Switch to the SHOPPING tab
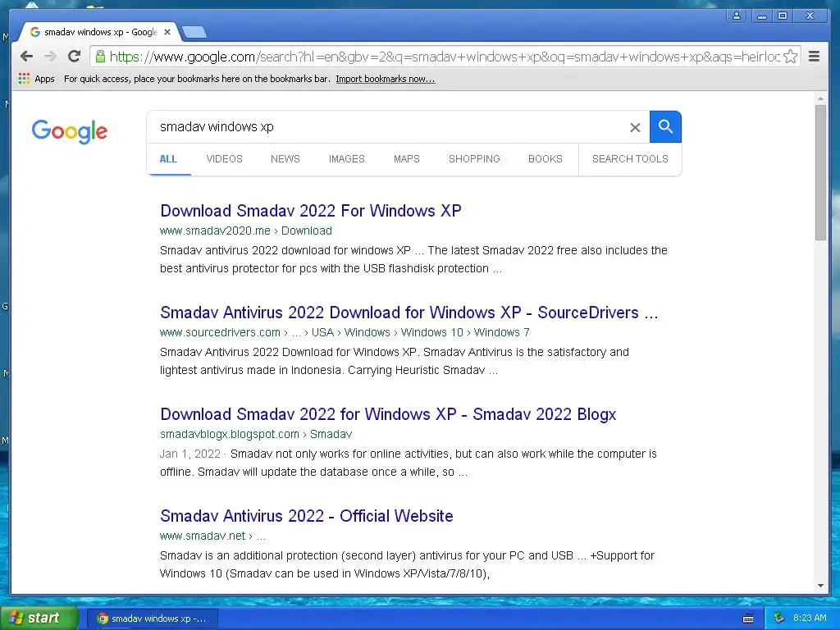840x630 pixels. 474,159
